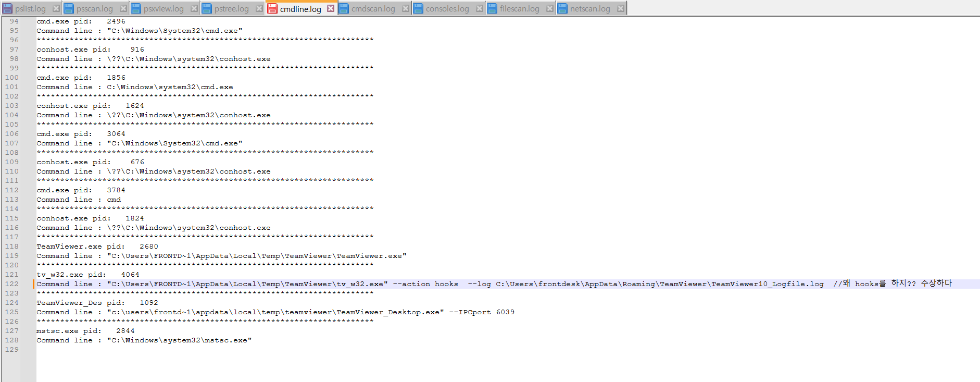Click the 'conhost.exe pid: 676' line
The height and width of the screenshot is (382, 980).
(90, 162)
